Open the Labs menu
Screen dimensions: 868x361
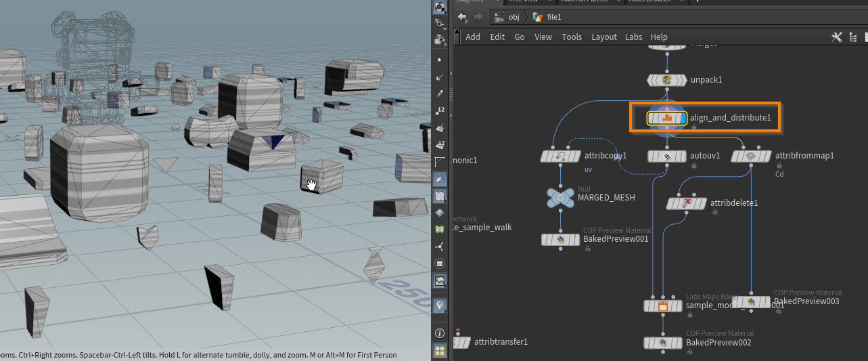(634, 37)
